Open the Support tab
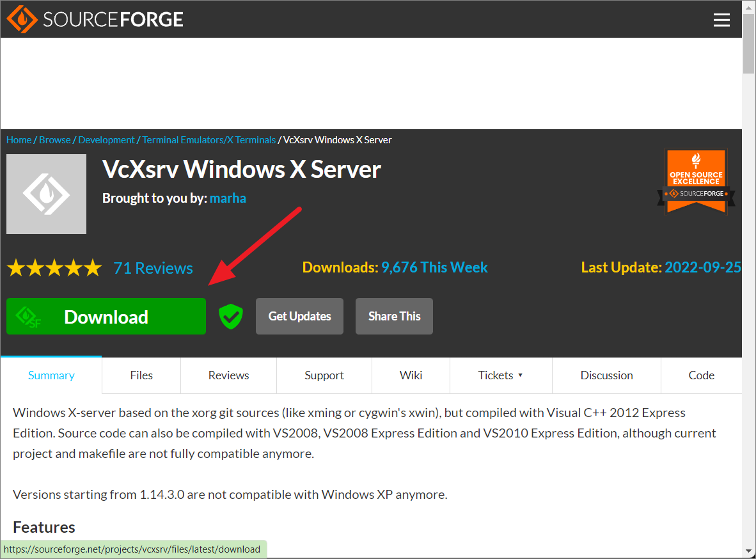The width and height of the screenshot is (756, 559). 324,375
